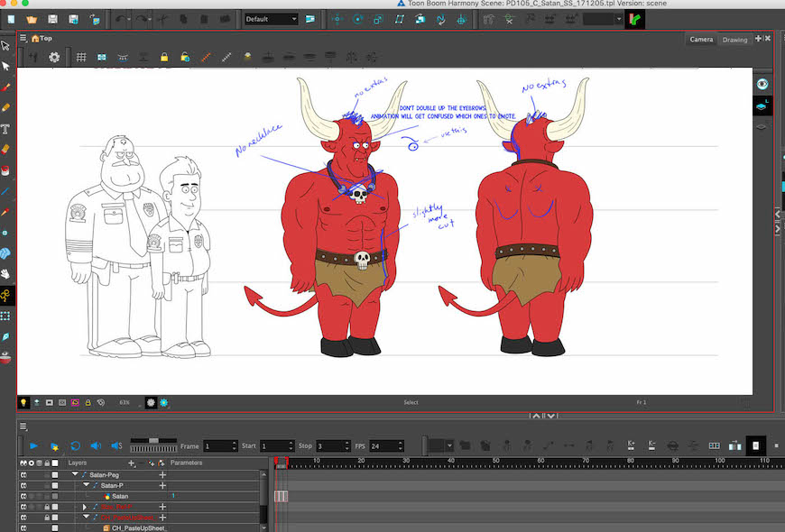This screenshot has height=532, width=785.
Task: Click the Frame number input field
Action: (x=220, y=446)
